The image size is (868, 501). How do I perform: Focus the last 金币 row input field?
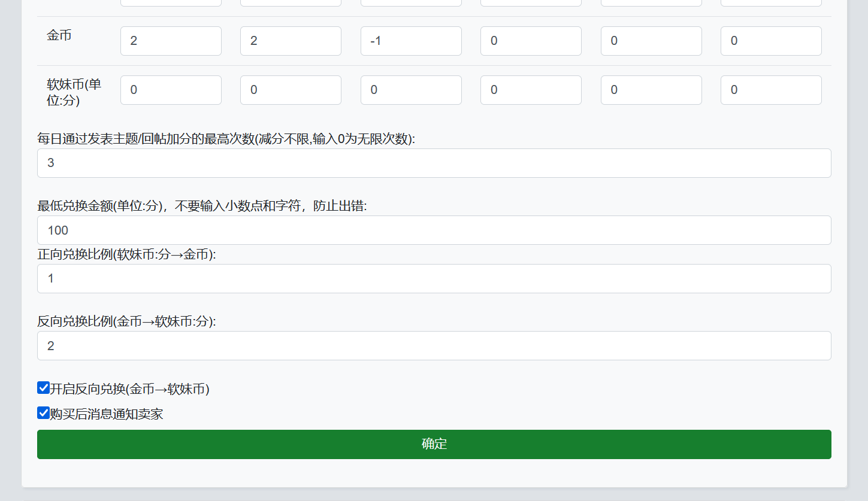click(x=771, y=41)
